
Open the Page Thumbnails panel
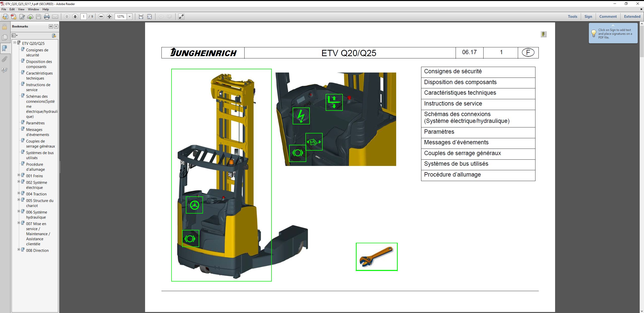tap(4, 37)
